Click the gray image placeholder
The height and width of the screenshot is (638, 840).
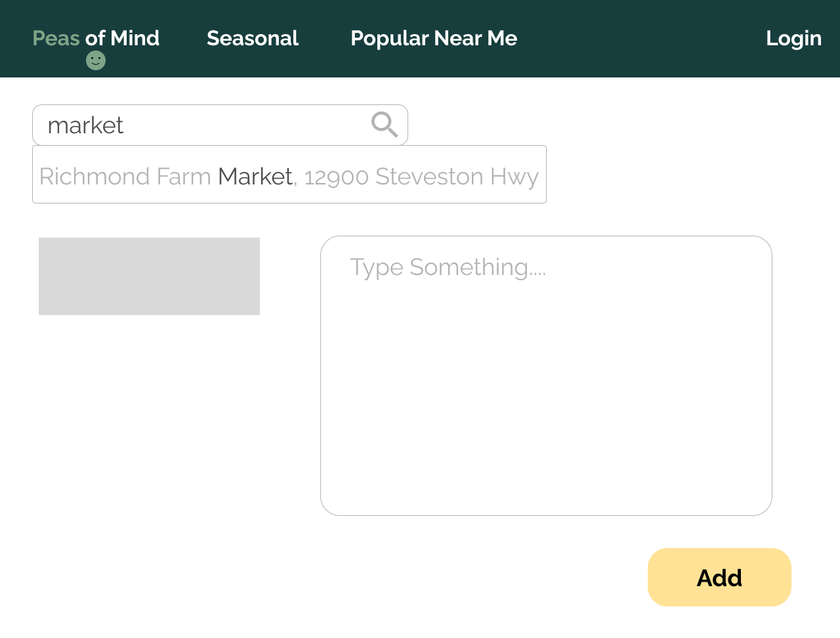pyautogui.click(x=149, y=276)
